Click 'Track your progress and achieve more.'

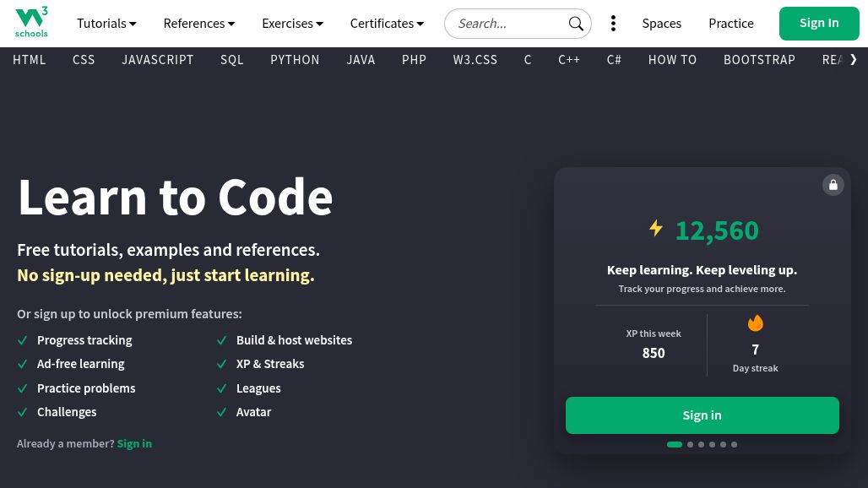(x=702, y=289)
